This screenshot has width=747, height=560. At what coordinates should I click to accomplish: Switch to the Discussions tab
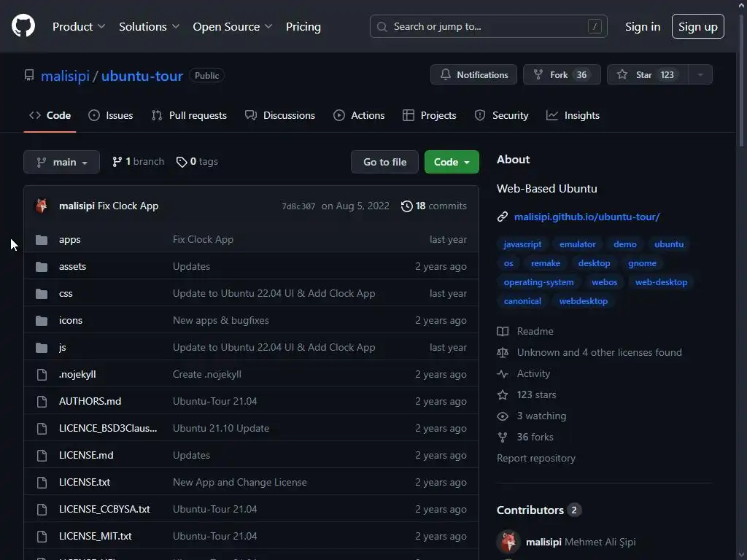pyautogui.click(x=280, y=115)
